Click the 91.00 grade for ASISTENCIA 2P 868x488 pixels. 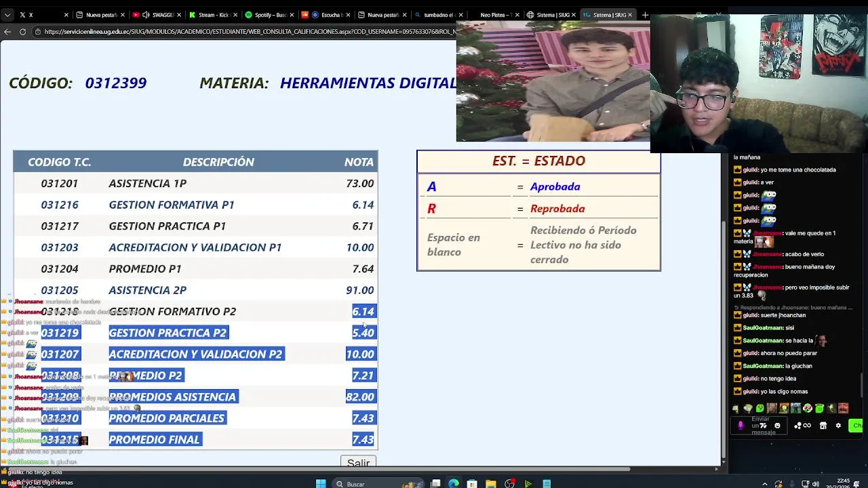point(360,290)
